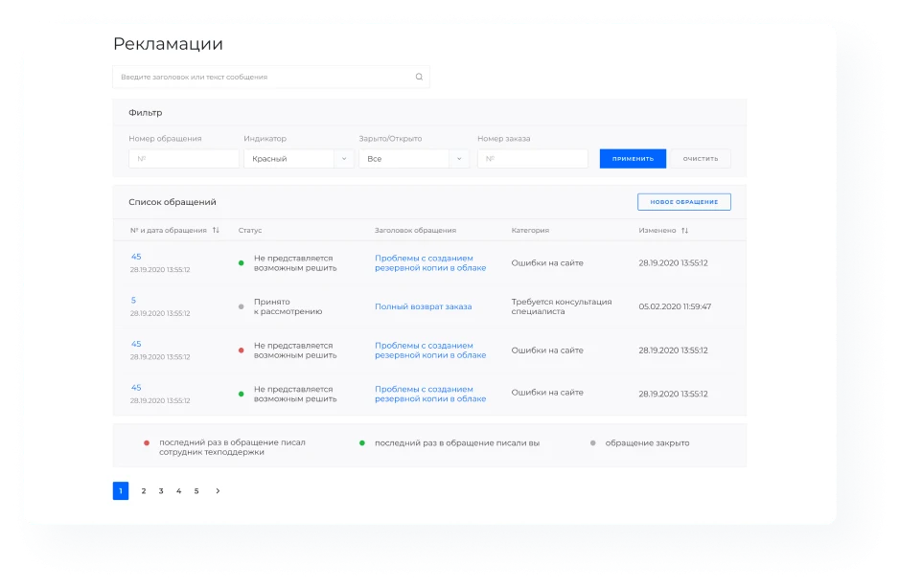The height and width of the screenshot is (588, 899).
Task: Create Новое обращение
Action: [x=684, y=202]
